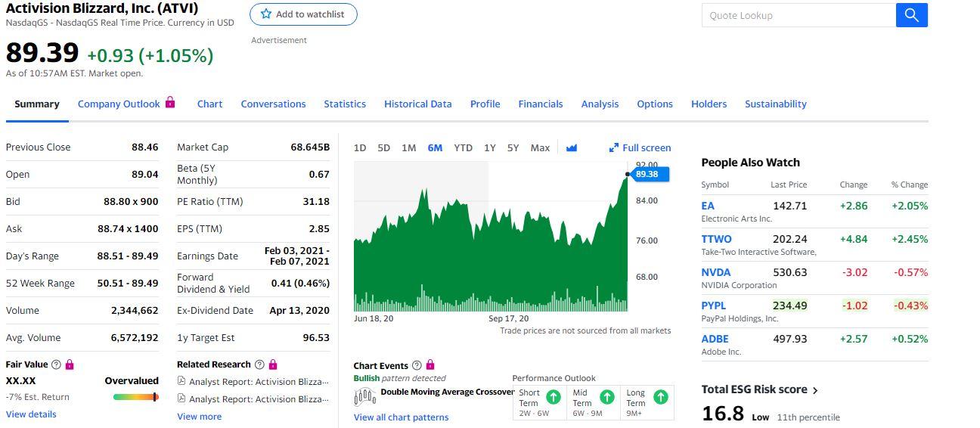Click the Market Cap value 68.645B
This screenshot has height=428, width=980.
pos(310,147)
